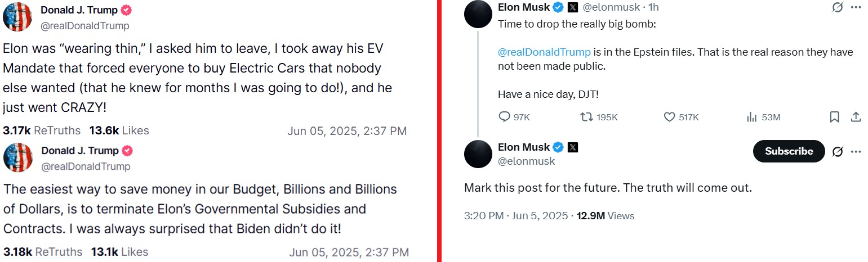Screen dimensions: 868x262
Task: Open three-dot menu on top Musk post
Action: (x=856, y=8)
